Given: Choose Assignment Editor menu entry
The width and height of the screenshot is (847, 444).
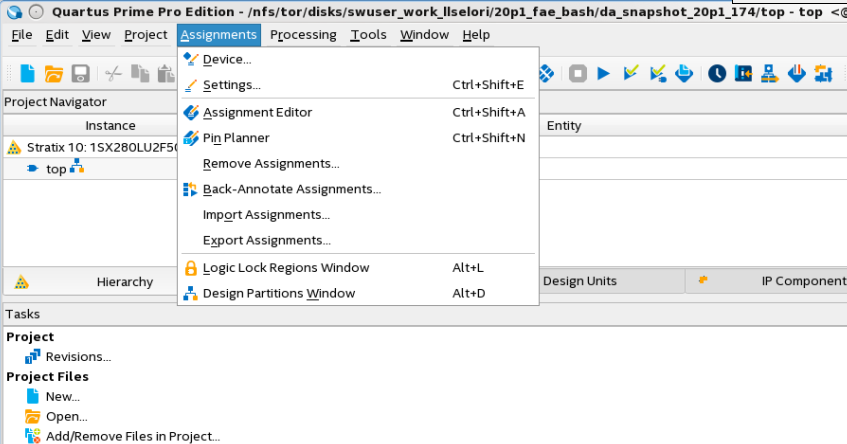Looking at the screenshot, I should click(x=257, y=112).
